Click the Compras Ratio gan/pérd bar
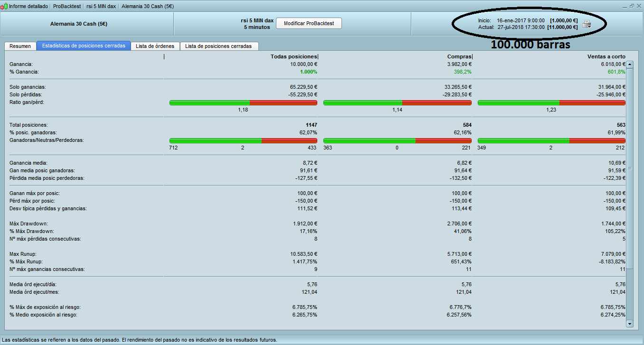Screen dimensions: 644x345 tap(398, 103)
